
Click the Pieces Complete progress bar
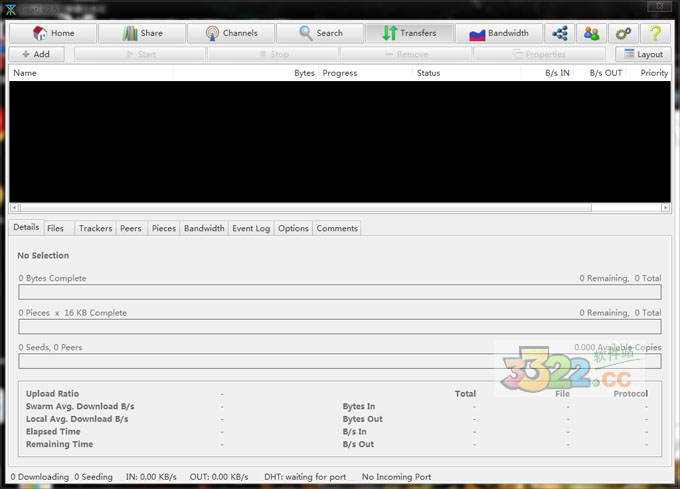click(x=340, y=326)
